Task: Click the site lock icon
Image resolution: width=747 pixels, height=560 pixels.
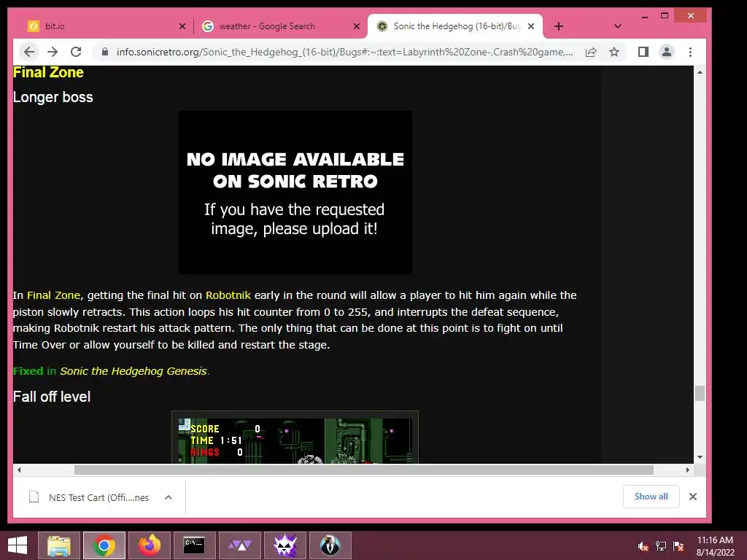Action: point(105,52)
